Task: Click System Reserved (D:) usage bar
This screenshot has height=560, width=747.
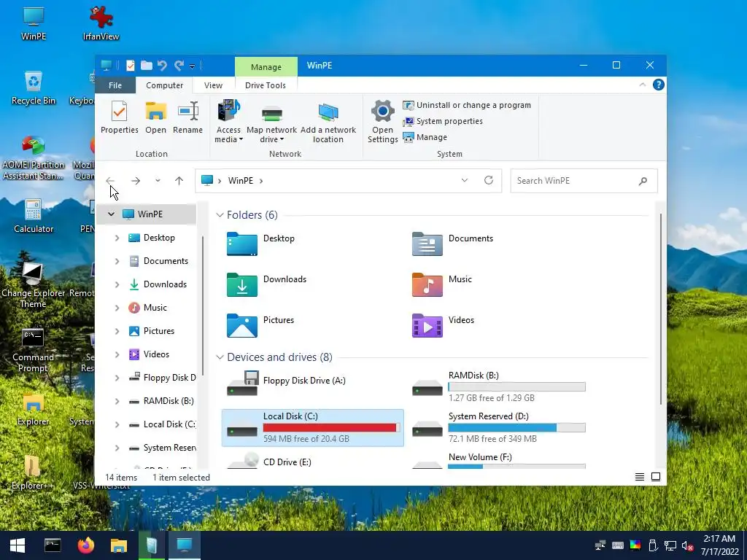Action: tap(517, 427)
